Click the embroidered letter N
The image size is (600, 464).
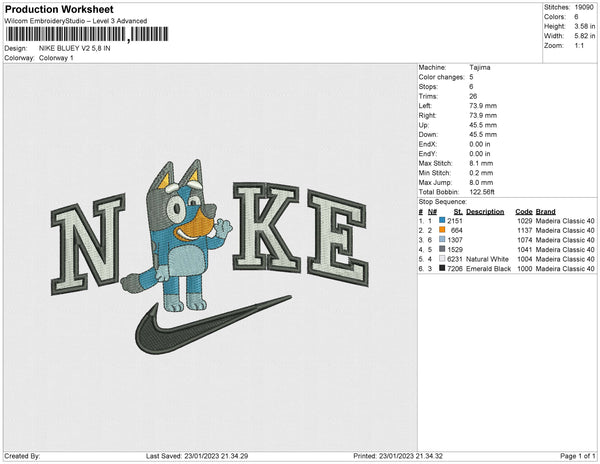pyautogui.click(x=88, y=244)
